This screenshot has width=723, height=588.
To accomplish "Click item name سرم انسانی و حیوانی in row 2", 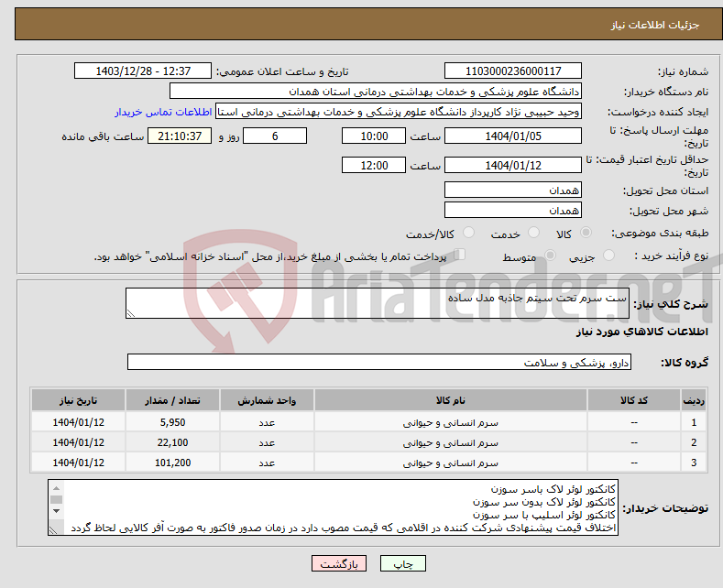I will [x=451, y=443].
